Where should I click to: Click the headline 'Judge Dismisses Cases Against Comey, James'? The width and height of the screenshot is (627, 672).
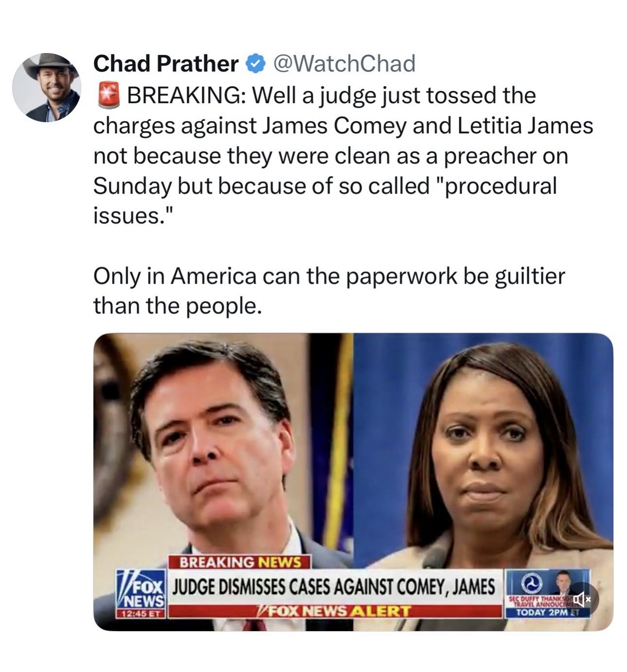tap(334, 587)
